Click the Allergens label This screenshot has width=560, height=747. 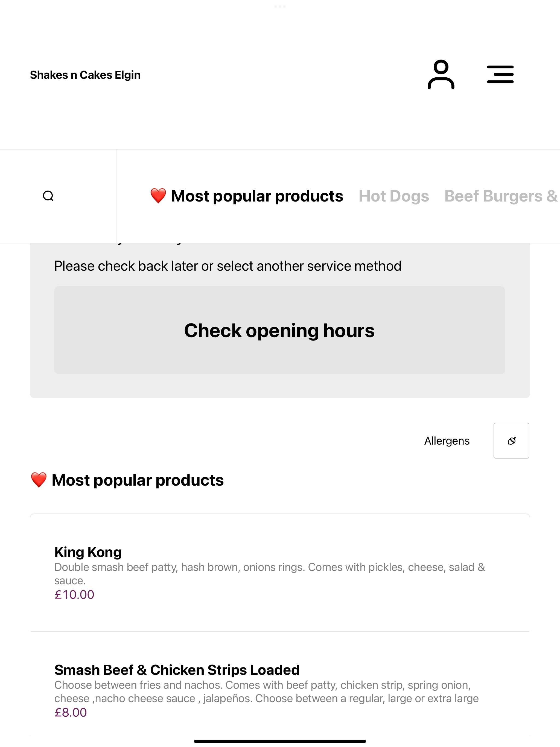pos(447,441)
